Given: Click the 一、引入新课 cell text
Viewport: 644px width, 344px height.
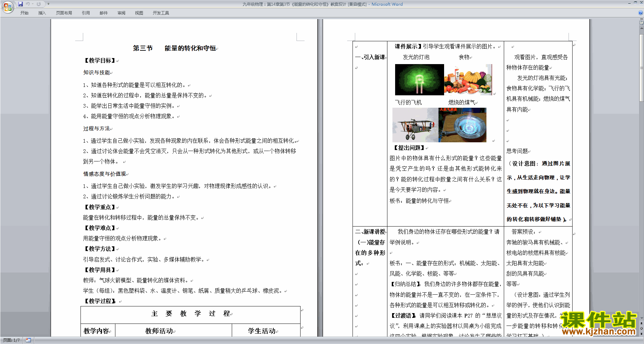Looking at the screenshot, I should pyautogui.click(x=370, y=57).
